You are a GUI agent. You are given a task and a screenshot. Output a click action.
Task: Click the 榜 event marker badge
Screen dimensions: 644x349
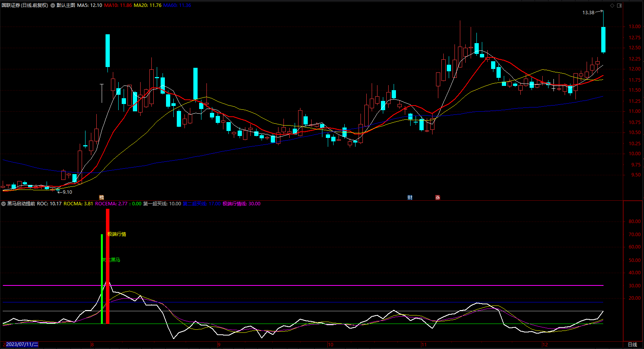102,198
